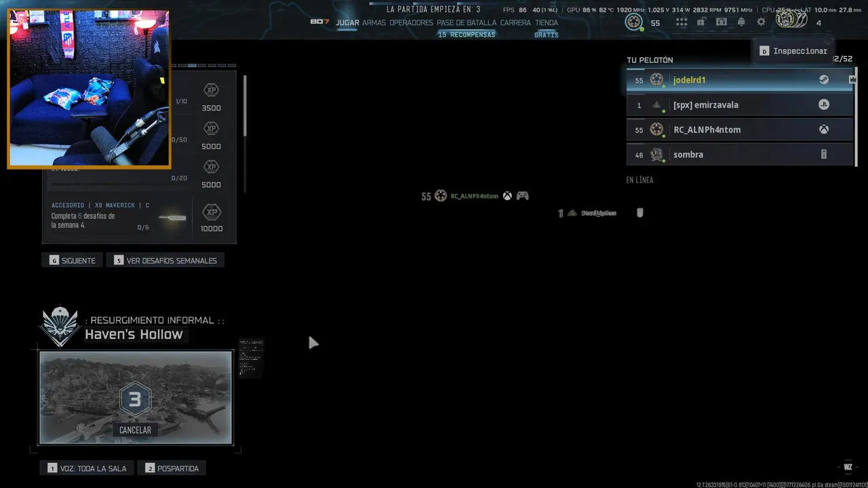Screen dimensions: 868x488
Task: Open VER DESAFÍOS SEMANALES
Action: coord(165,260)
